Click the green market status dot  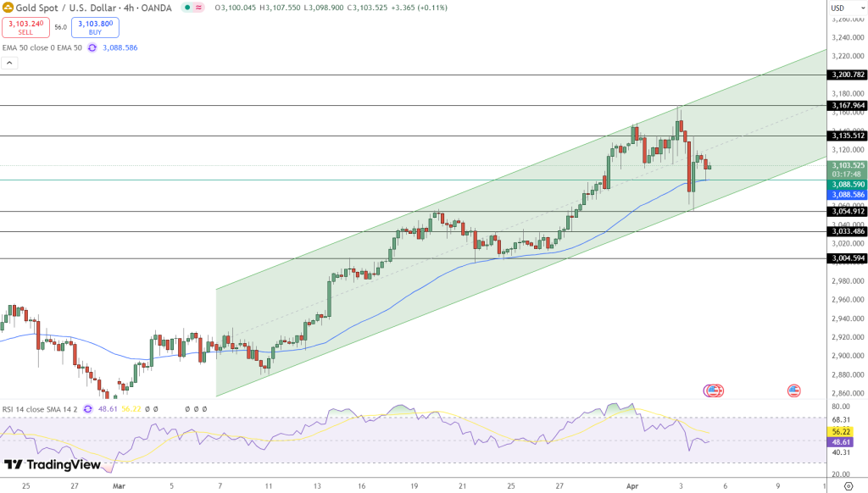click(187, 8)
